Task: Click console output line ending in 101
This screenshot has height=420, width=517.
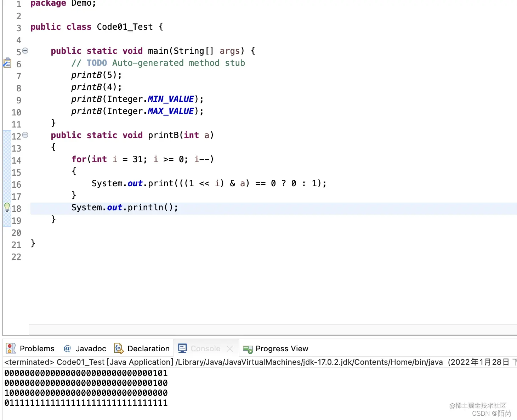Action: click(86, 373)
